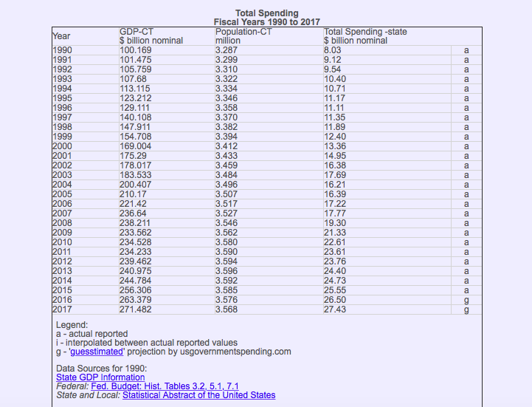Click the 'a' status marker in 1990 row
The image size is (532, 407).
pyautogui.click(x=466, y=50)
